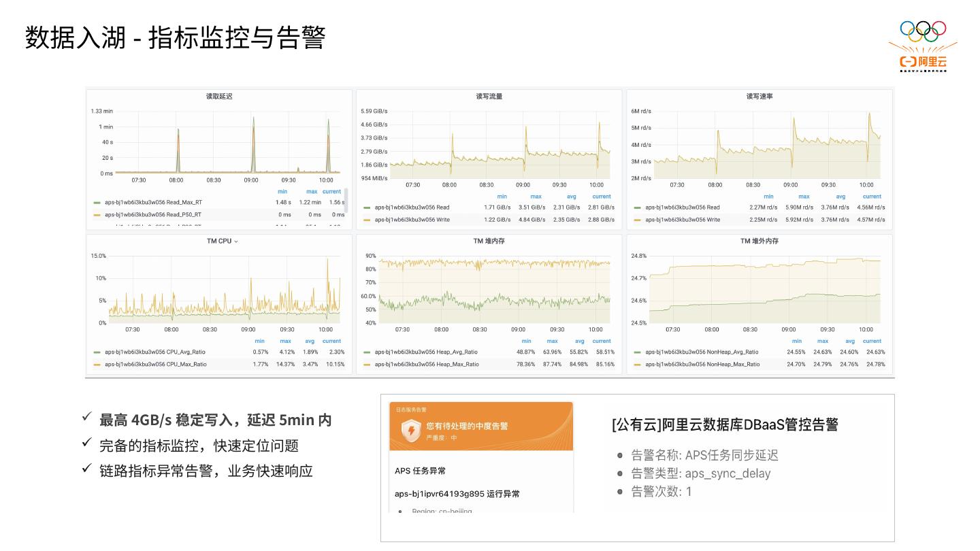
Task: Open the 读取延迟 panel title menu
Action: (219, 97)
